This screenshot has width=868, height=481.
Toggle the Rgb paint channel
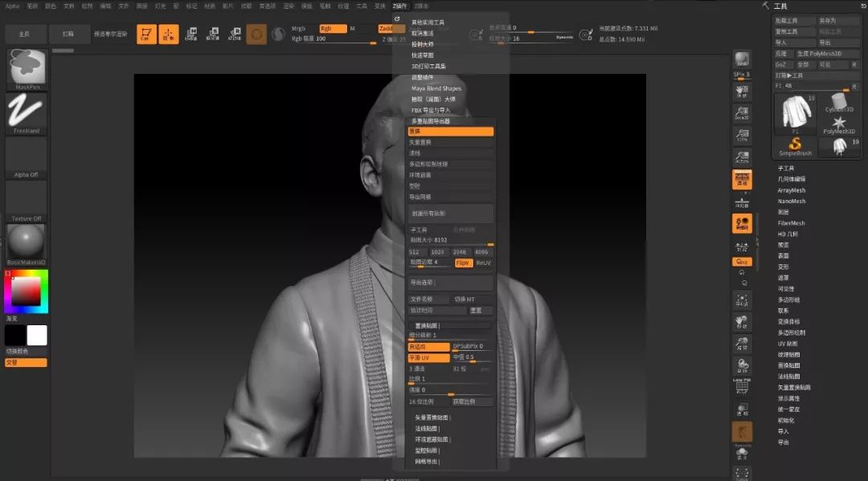coord(334,28)
